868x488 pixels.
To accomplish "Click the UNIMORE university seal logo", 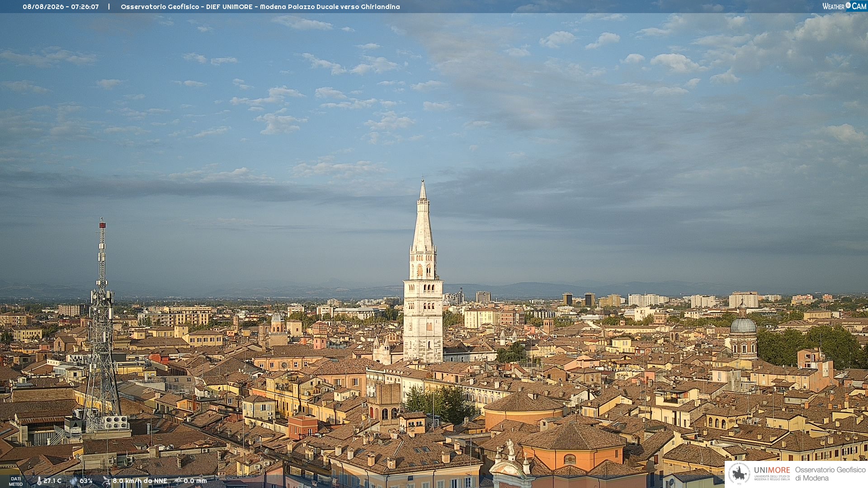I will pyautogui.click(x=740, y=474).
